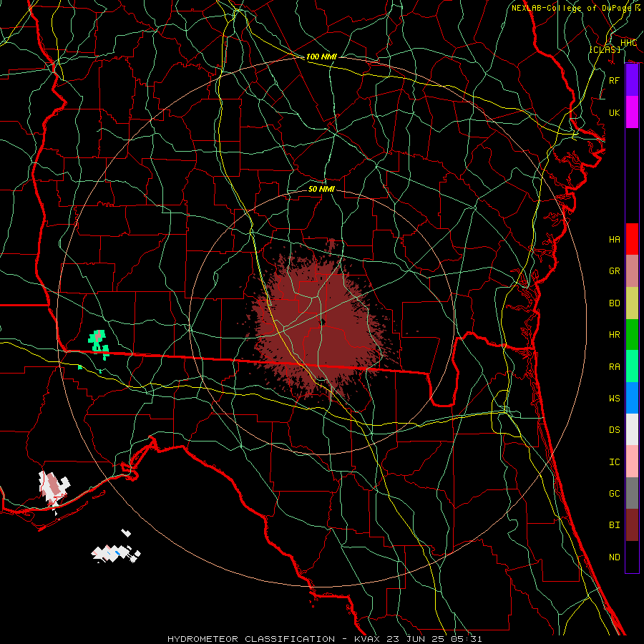Click the white offshore echo with blue specks

tap(116, 553)
